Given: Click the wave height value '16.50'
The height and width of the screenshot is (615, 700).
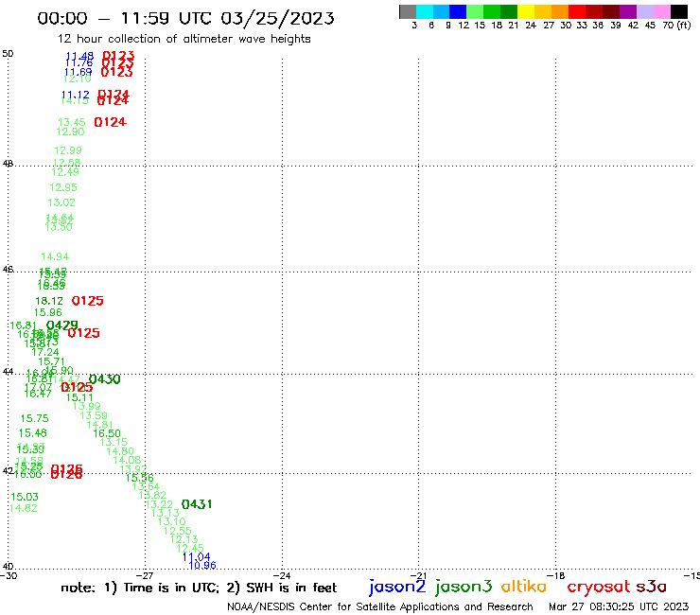Looking at the screenshot, I should click(x=107, y=433).
